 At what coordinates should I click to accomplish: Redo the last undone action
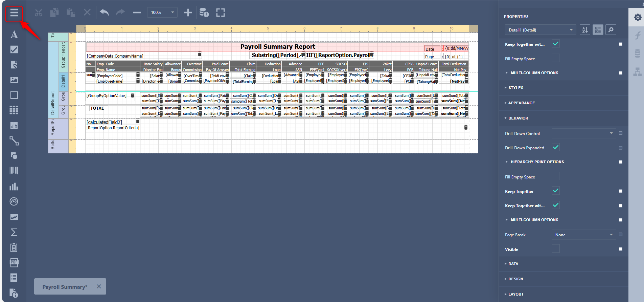click(x=120, y=13)
